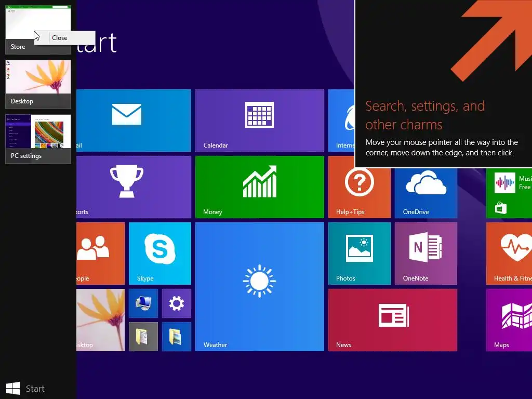Open the People tile
Image resolution: width=532 pixels, height=399 pixels.
click(x=100, y=254)
